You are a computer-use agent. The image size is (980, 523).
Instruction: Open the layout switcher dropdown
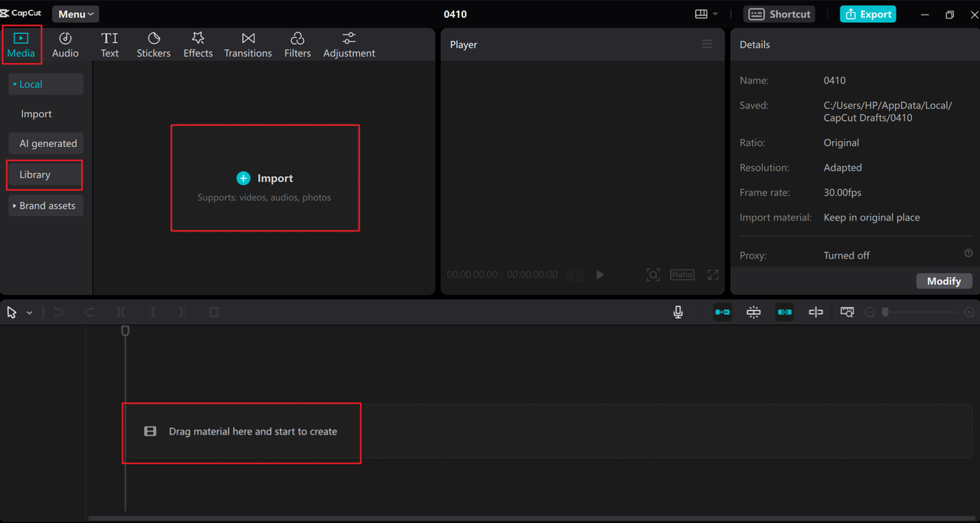click(x=706, y=14)
